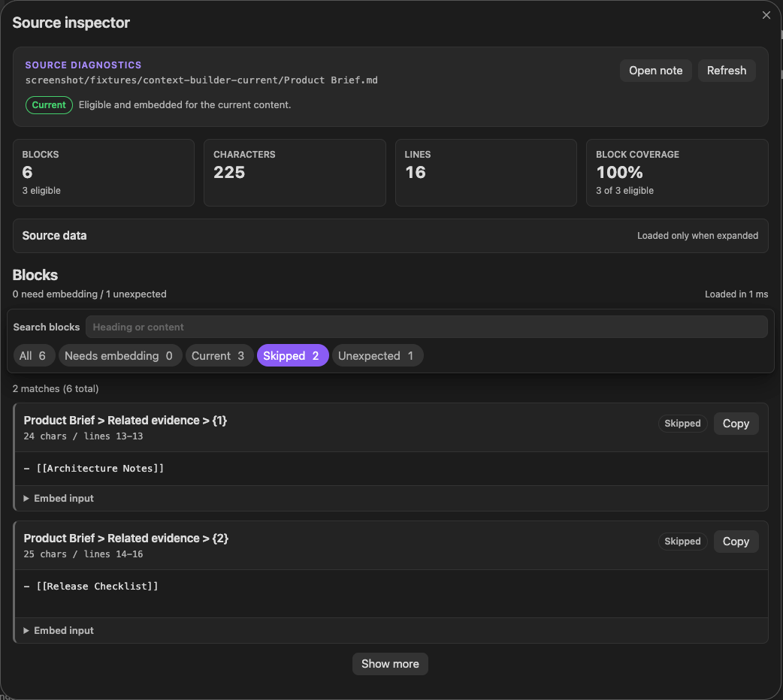
Task: Click the "[[Architecture Notes]]" content line
Action: point(93,469)
